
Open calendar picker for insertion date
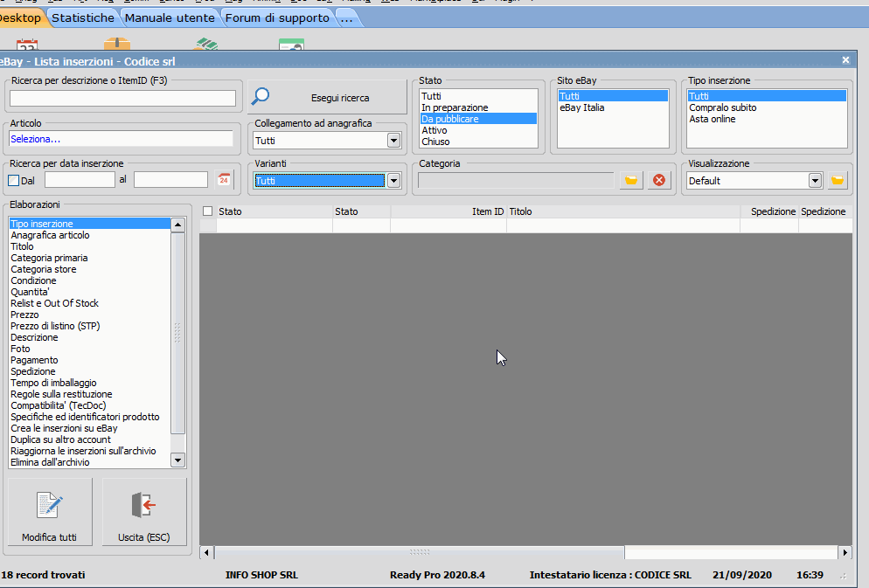pyautogui.click(x=224, y=179)
